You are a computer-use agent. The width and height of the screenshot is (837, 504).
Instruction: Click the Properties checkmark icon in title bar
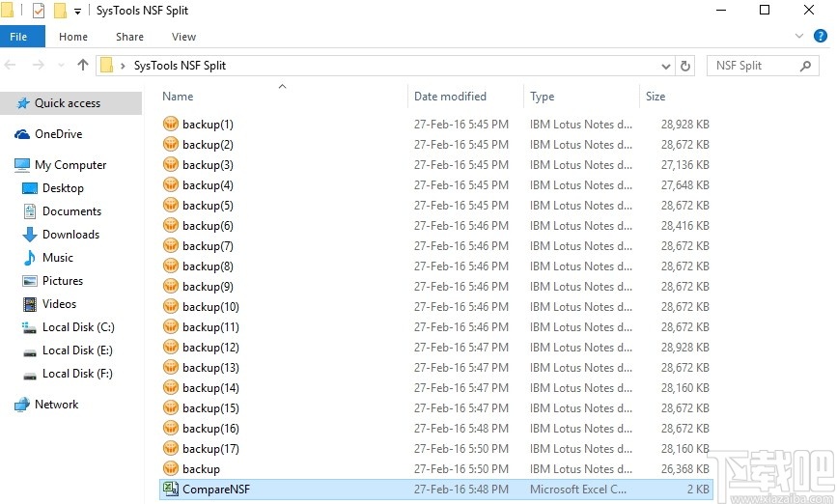click(x=39, y=11)
